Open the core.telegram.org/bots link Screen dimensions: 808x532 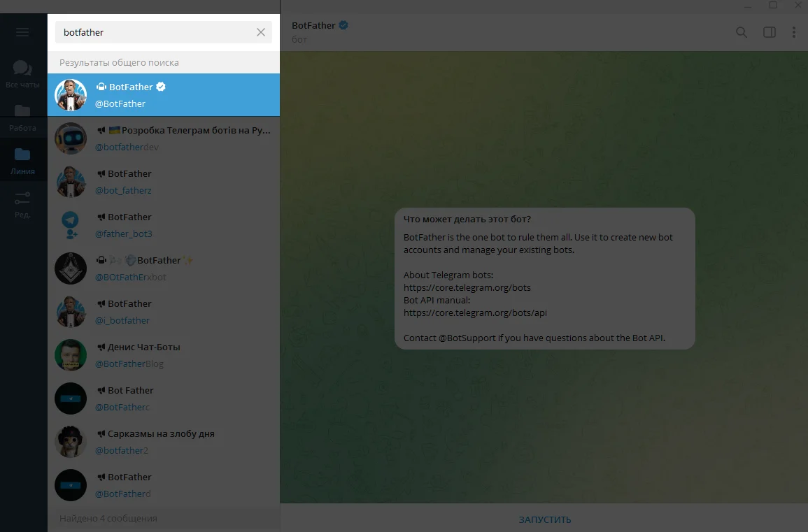[467, 287]
